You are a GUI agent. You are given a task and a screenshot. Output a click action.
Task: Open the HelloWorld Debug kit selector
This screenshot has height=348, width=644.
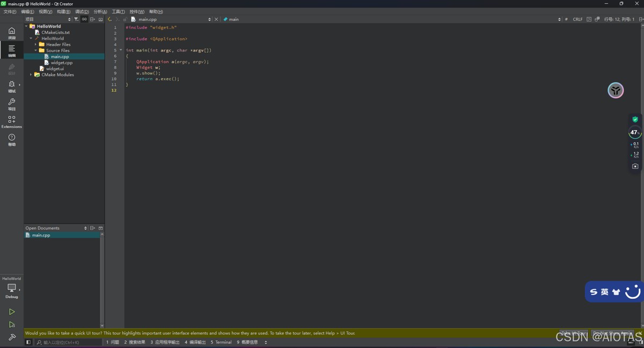tap(11, 288)
